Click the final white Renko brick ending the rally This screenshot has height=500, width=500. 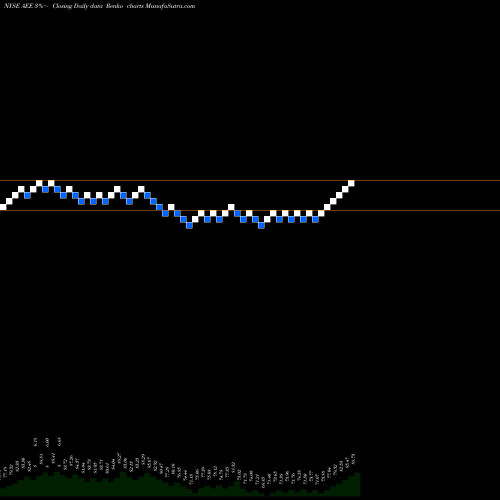(x=351, y=183)
